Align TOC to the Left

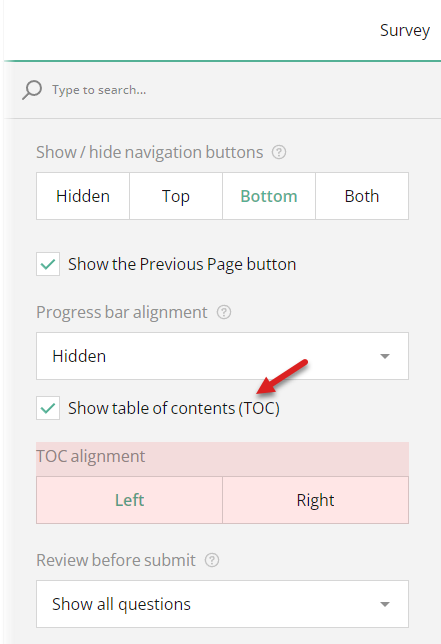click(x=129, y=500)
